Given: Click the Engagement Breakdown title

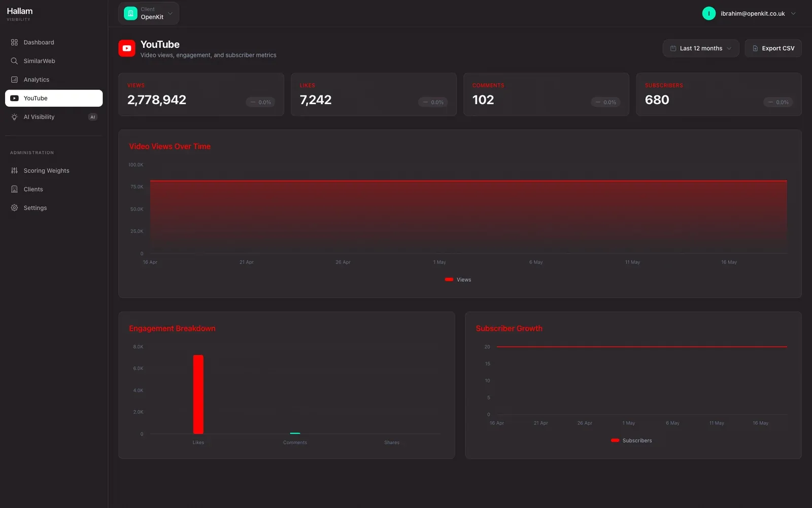Looking at the screenshot, I should pyautogui.click(x=172, y=329).
